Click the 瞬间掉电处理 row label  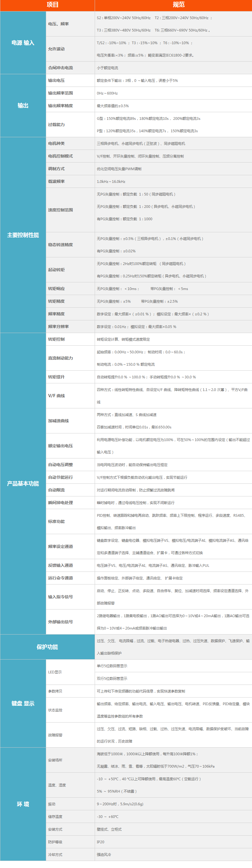click(60, 502)
